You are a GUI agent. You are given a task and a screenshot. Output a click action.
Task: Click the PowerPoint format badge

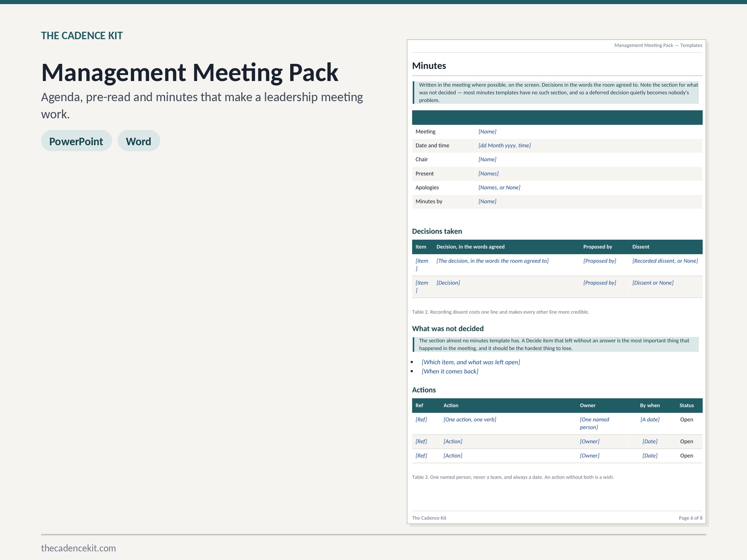[x=76, y=141]
